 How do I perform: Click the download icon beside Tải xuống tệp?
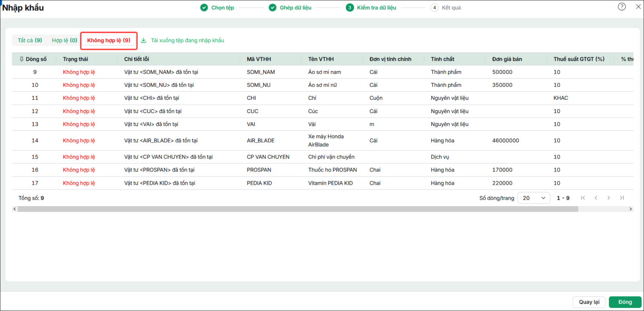[143, 40]
